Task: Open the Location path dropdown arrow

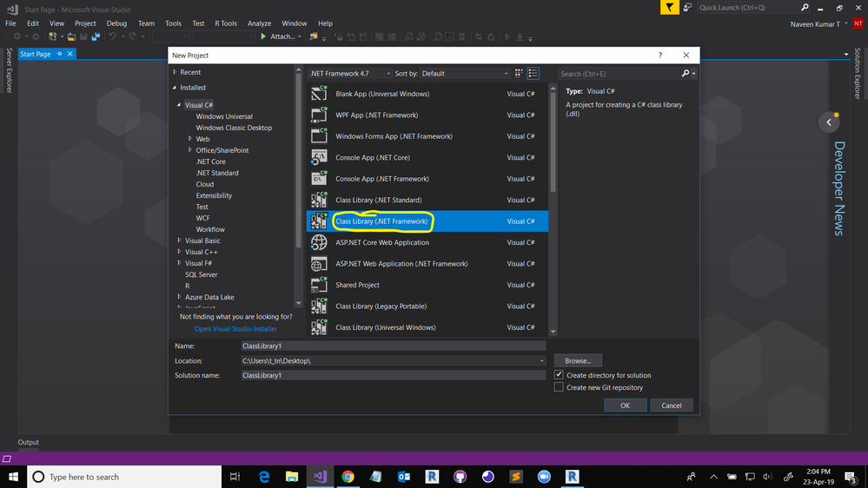Action: (x=541, y=360)
